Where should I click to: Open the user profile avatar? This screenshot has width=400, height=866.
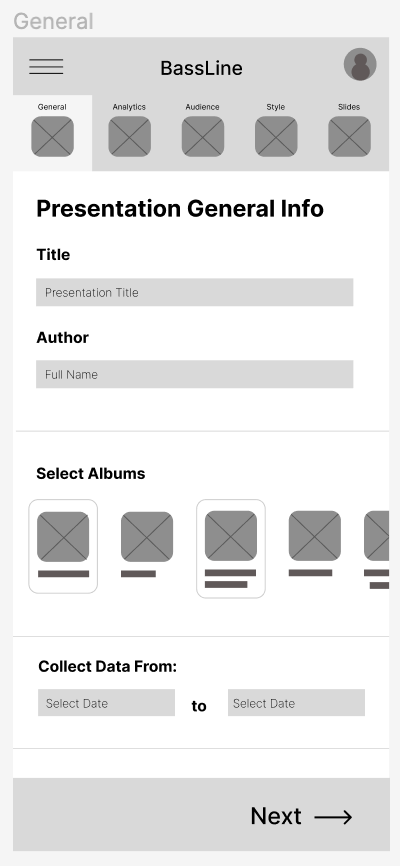point(360,64)
